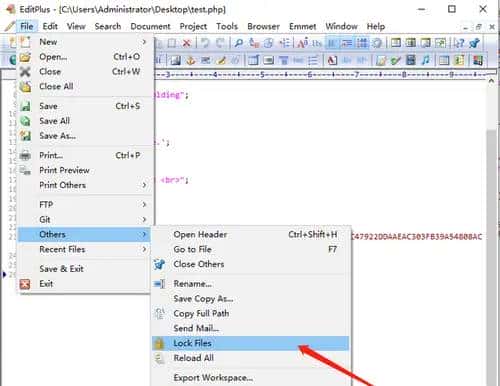The width and height of the screenshot is (500, 386).
Task: Select Rename... in the submenu
Action: point(250,284)
